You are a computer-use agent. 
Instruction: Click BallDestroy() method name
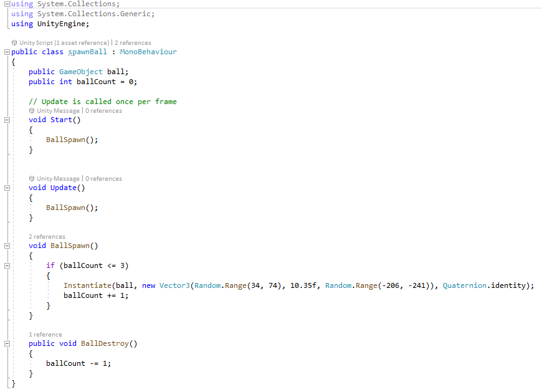click(x=109, y=343)
